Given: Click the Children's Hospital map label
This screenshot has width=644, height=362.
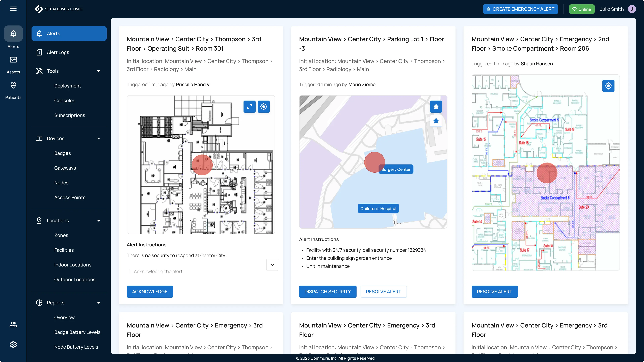Looking at the screenshot, I should [x=378, y=208].
